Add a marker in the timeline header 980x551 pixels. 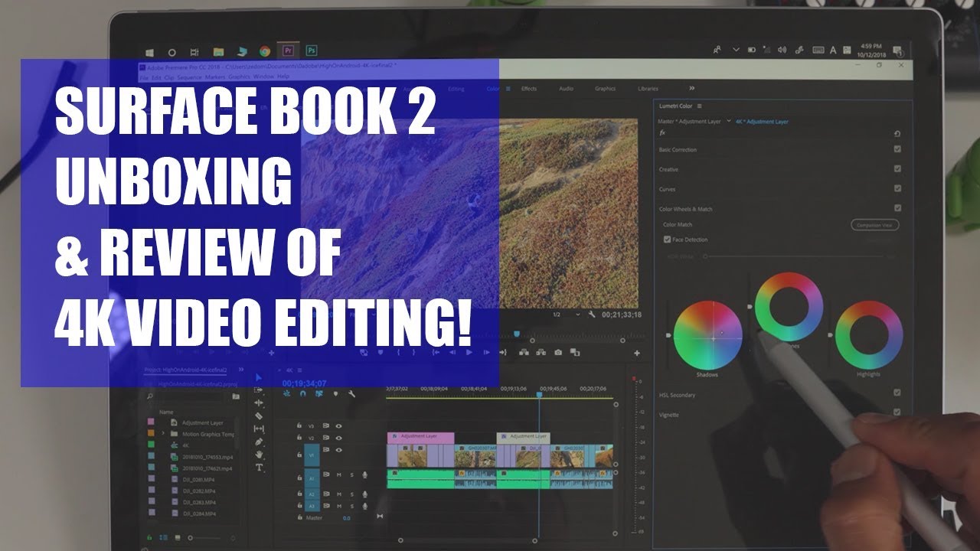[x=335, y=394]
